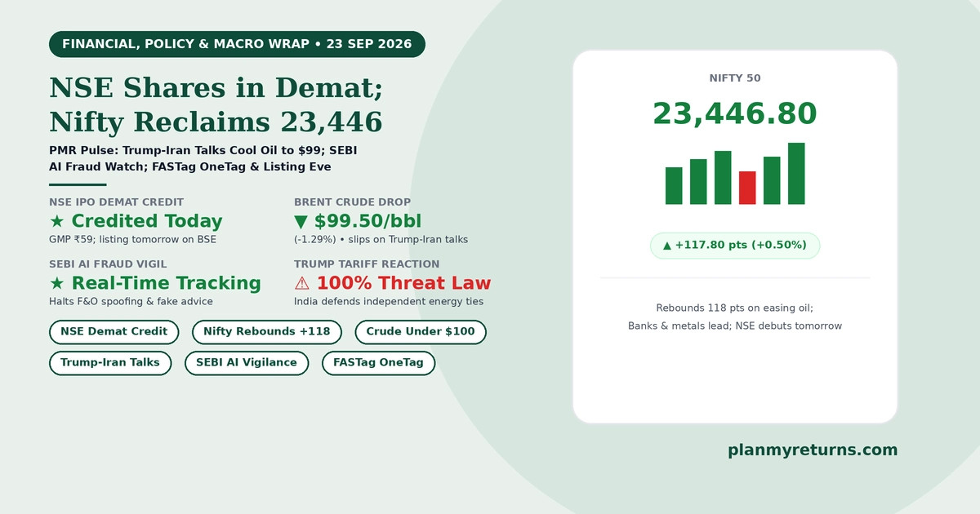Click the NSE IPO DEMAT CREDIT label

pos(116,202)
